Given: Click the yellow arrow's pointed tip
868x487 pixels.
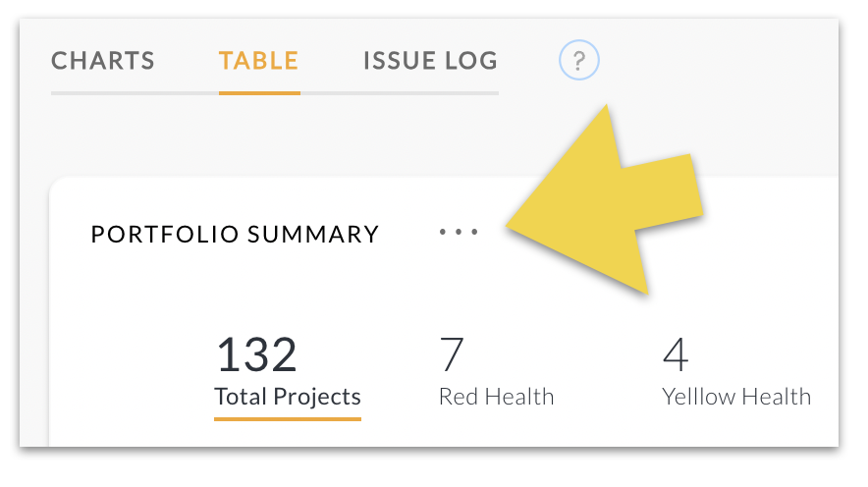Looking at the screenshot, I should (511, 228).
